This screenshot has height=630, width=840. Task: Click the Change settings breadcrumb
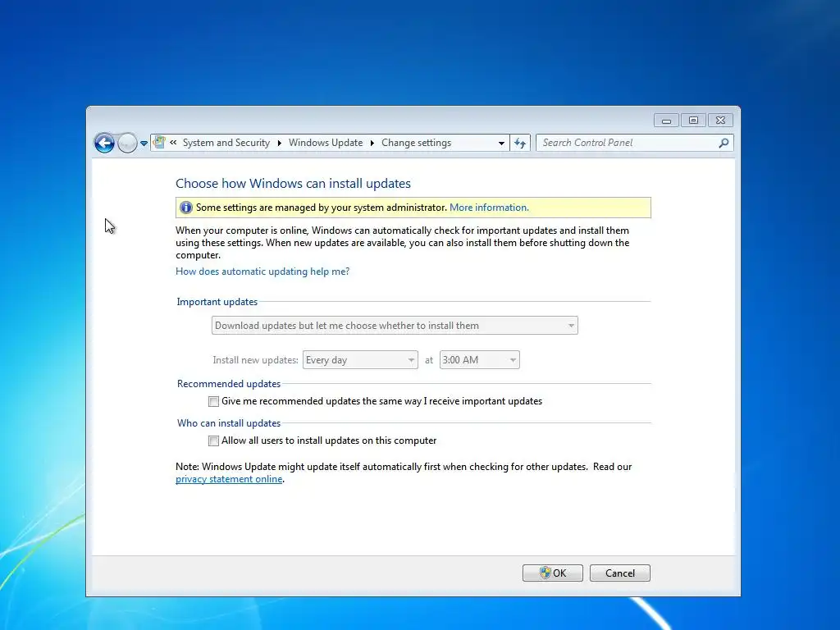pyautogui.click(x=416, y=143)
